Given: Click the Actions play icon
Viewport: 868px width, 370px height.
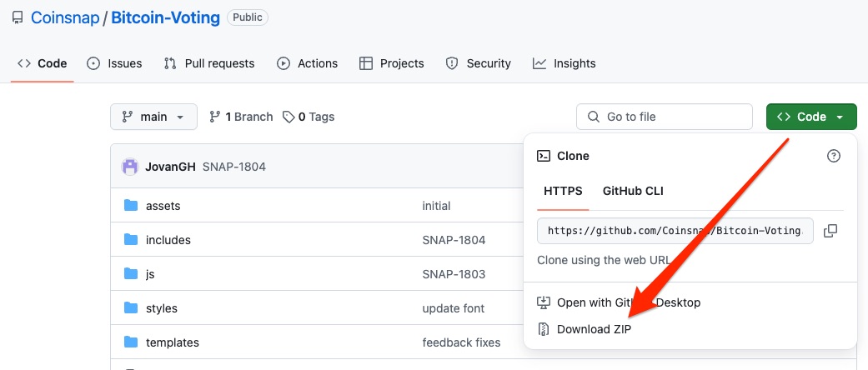Looking at the screenshot, I should point(283,63).
